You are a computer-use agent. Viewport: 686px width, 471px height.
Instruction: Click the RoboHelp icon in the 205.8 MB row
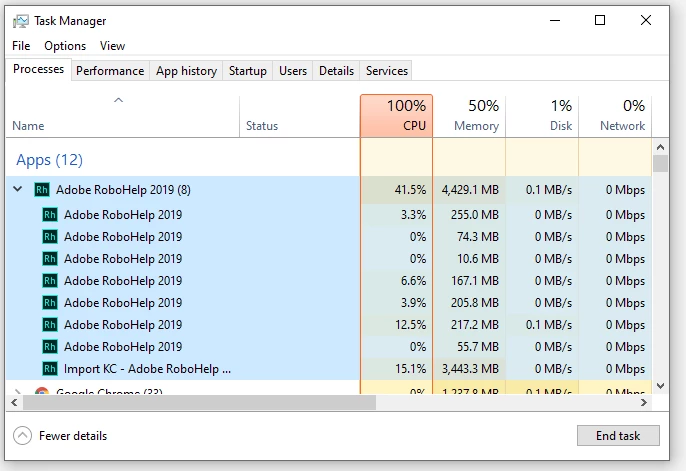[x=50, y=303]
